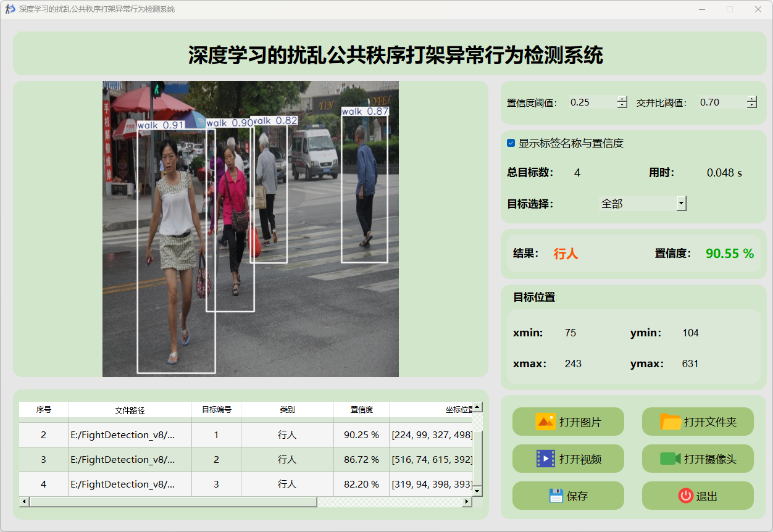Viewport: 773px width, 532px height.
Task: Click the yellow folder icon
Action: coord(671,422)
